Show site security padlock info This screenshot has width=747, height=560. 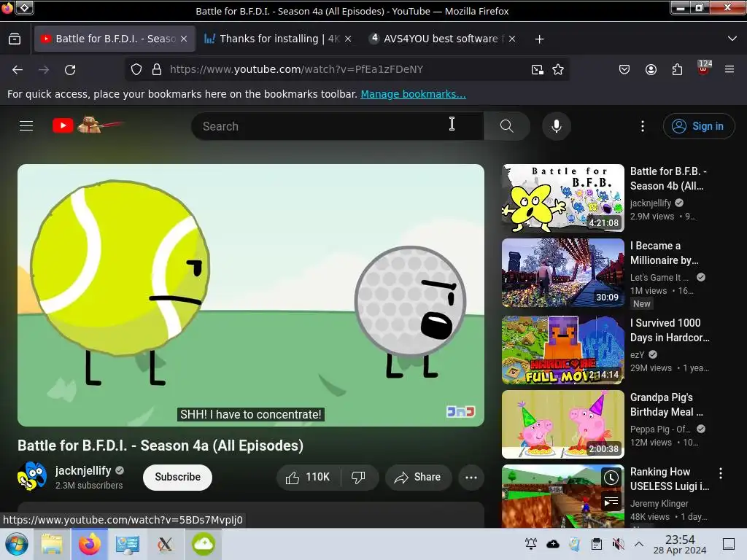pos(157,69)
